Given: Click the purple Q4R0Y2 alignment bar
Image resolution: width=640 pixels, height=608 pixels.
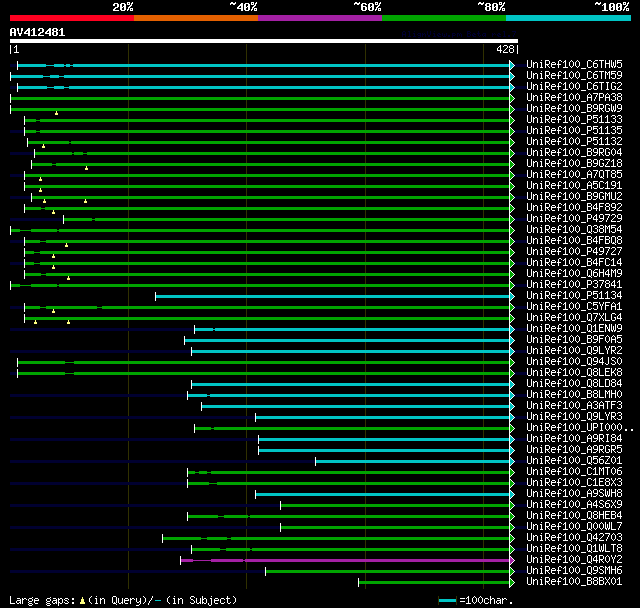Looking at the screenshot, I should (345, 561).
